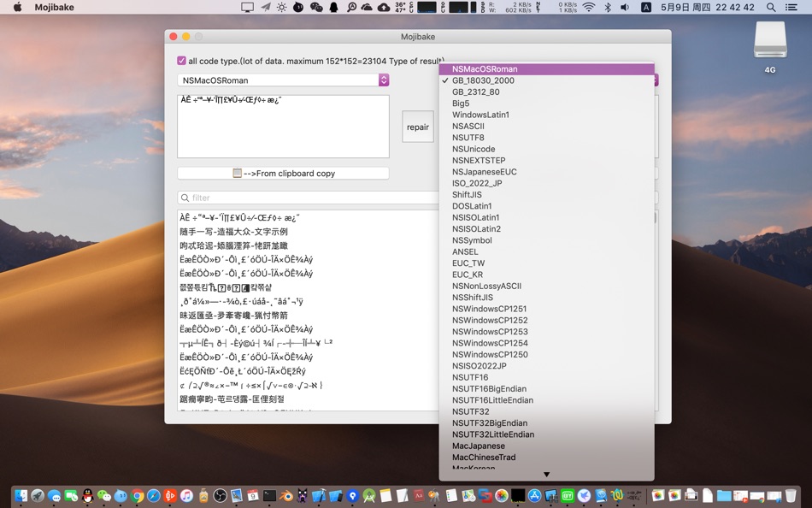Click the magnifier icon in filter field

pyautogui.click(x=185, y=198)
